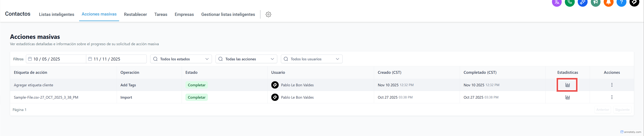The width and height of the screenshot is (644, 136).
Task: Click the Siguiente pagination button
Action: click(622, 110)
